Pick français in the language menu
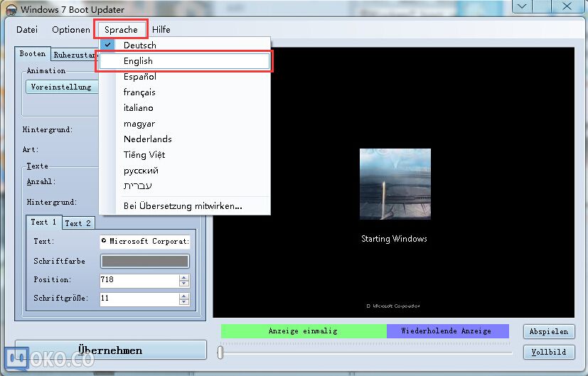The image size is (588, 376). point(184,92)
